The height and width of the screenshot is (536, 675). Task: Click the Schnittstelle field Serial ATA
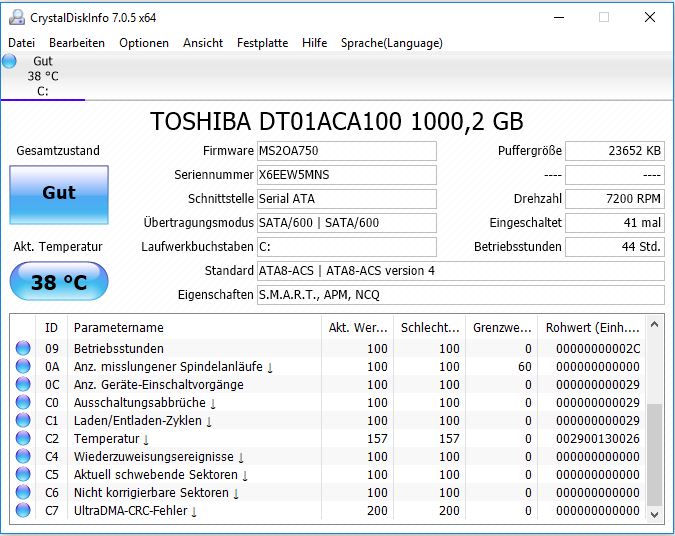coord(347,199)
